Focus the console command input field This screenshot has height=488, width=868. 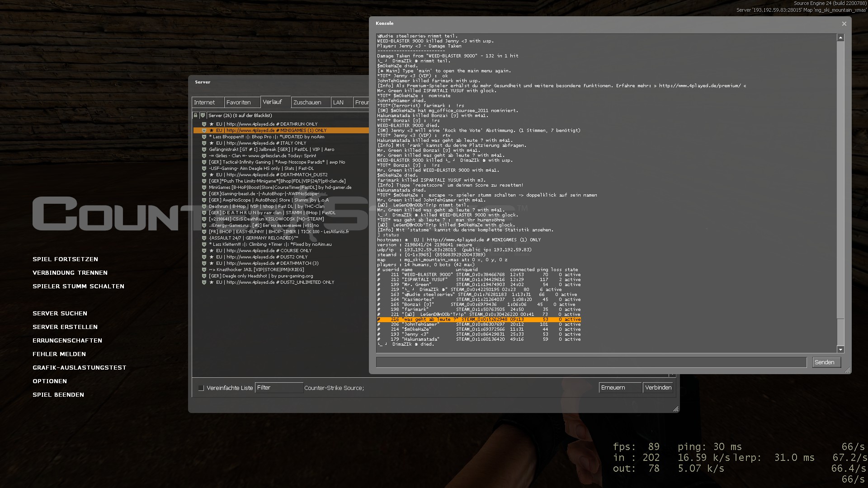(591, 362)
